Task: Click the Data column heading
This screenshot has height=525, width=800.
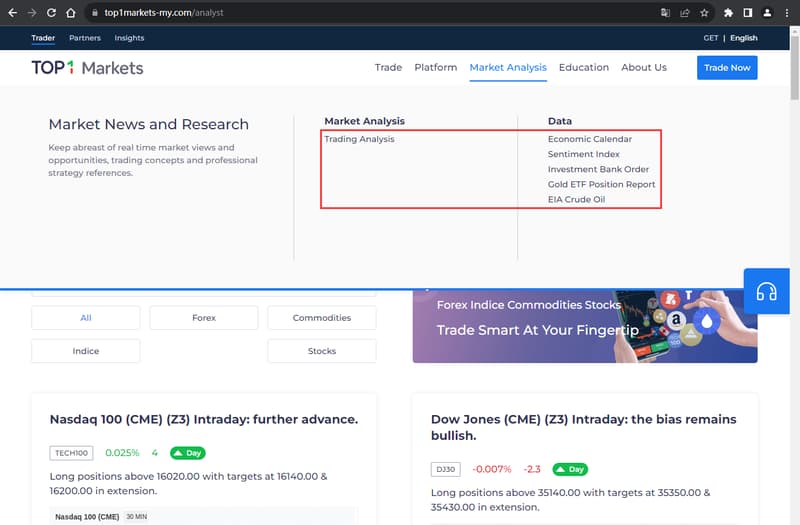Action: [x=560, y=121]
